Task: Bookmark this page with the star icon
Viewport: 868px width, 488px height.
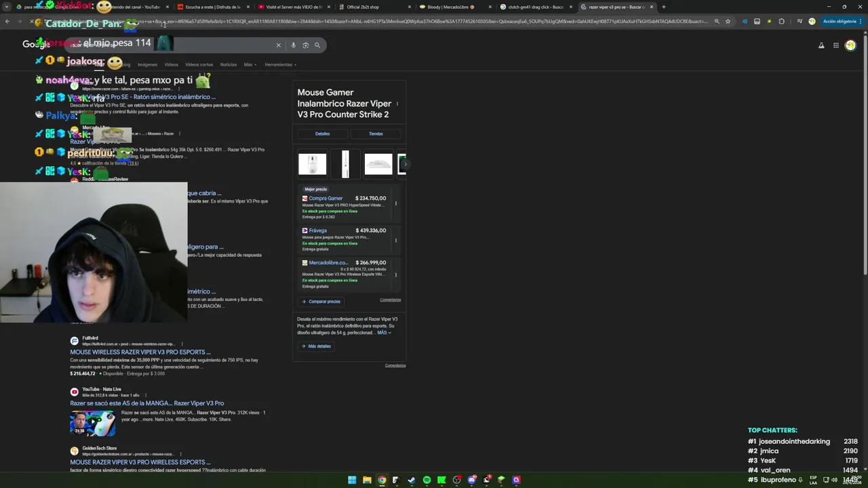Action: [728, 21]
